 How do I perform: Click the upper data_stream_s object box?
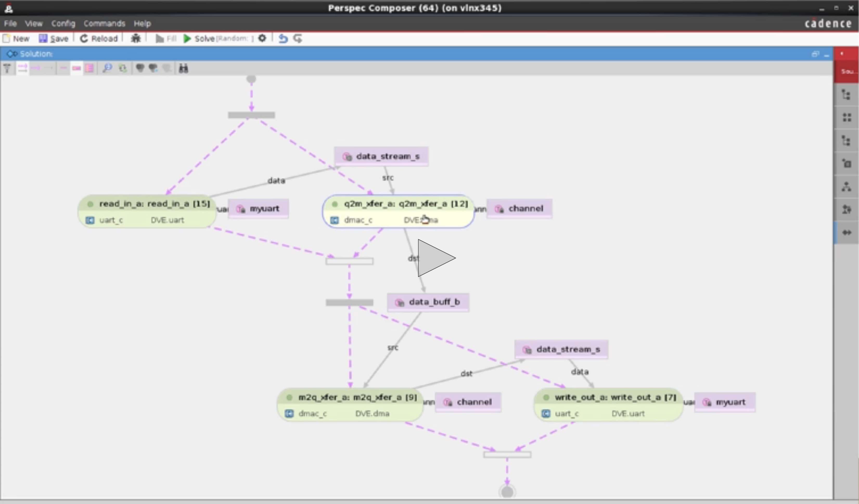(x=381, y=156)
